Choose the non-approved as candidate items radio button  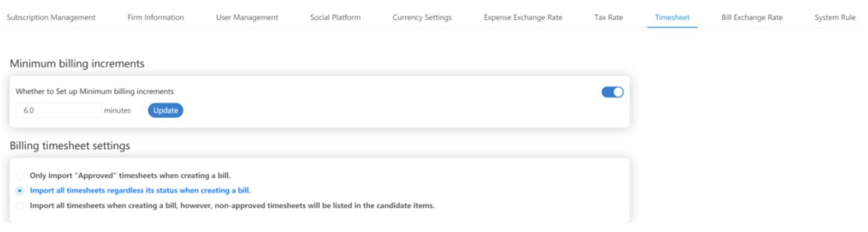[x=20, y=206]
